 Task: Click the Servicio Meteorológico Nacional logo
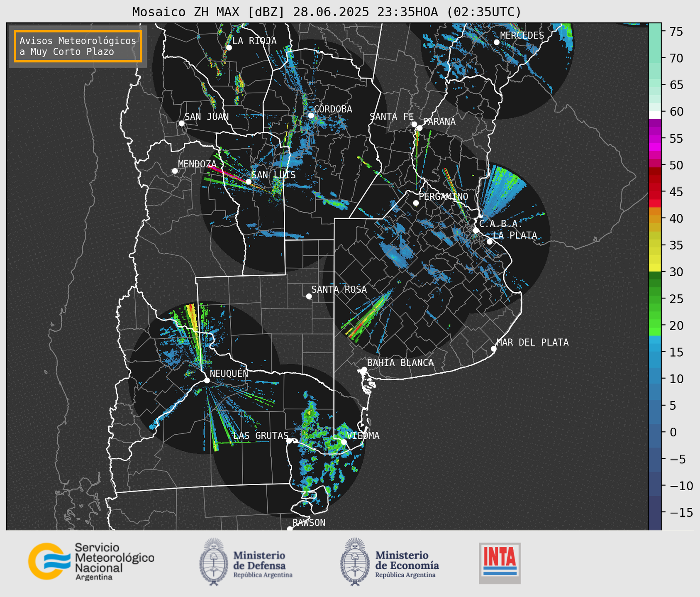(x=91, y=561)
